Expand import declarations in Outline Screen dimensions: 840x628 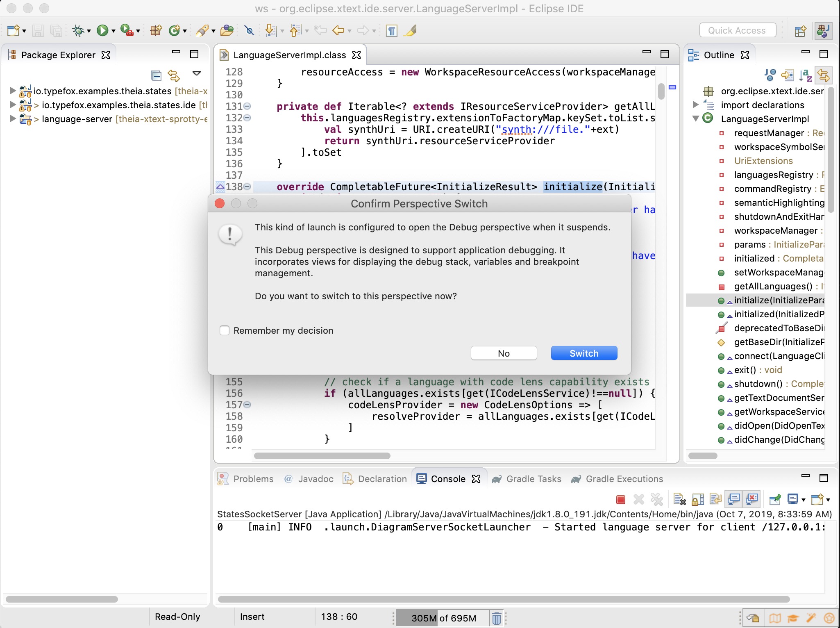click(x=695, y=105)
